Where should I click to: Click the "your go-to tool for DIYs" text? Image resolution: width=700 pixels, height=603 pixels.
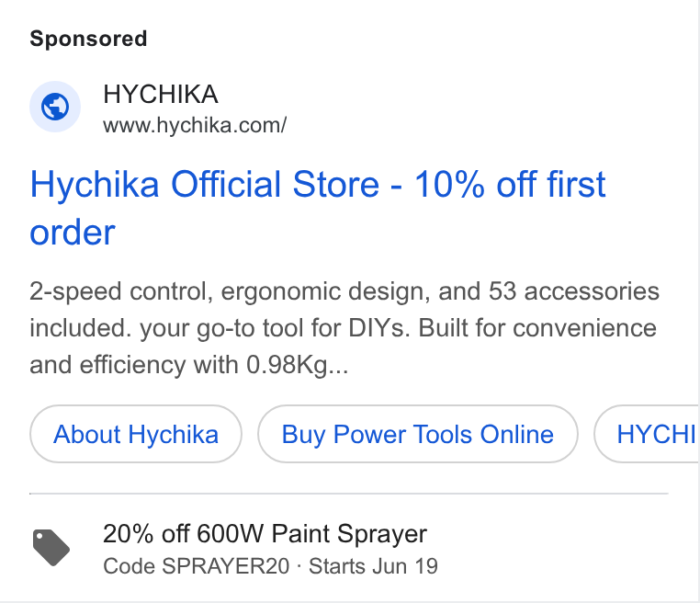tap(275, 328)
